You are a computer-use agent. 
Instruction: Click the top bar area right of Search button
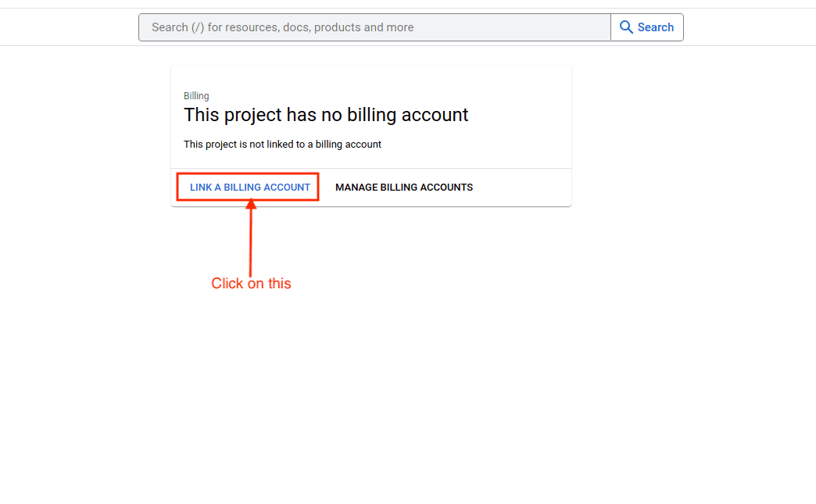(x=749, y=27)
